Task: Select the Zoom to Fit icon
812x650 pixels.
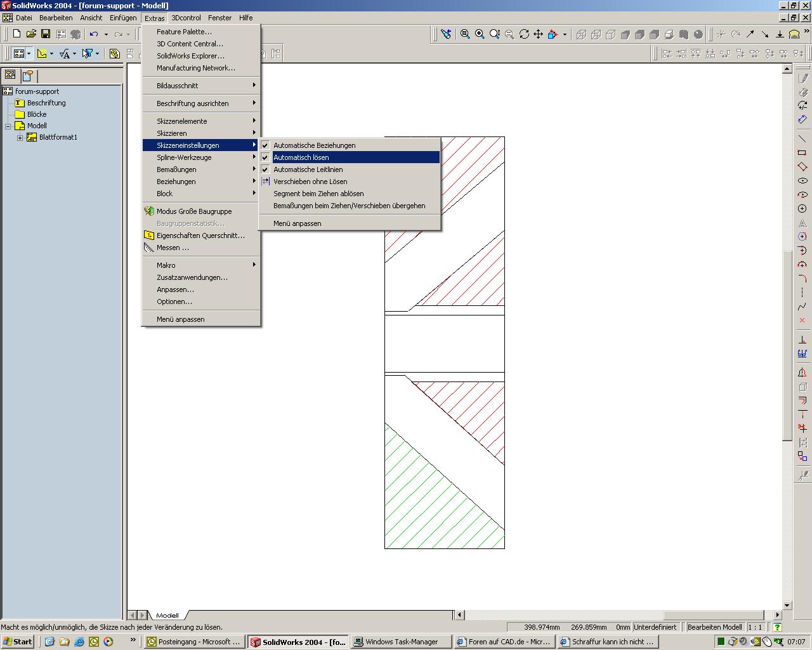Action: pos(465,34)
